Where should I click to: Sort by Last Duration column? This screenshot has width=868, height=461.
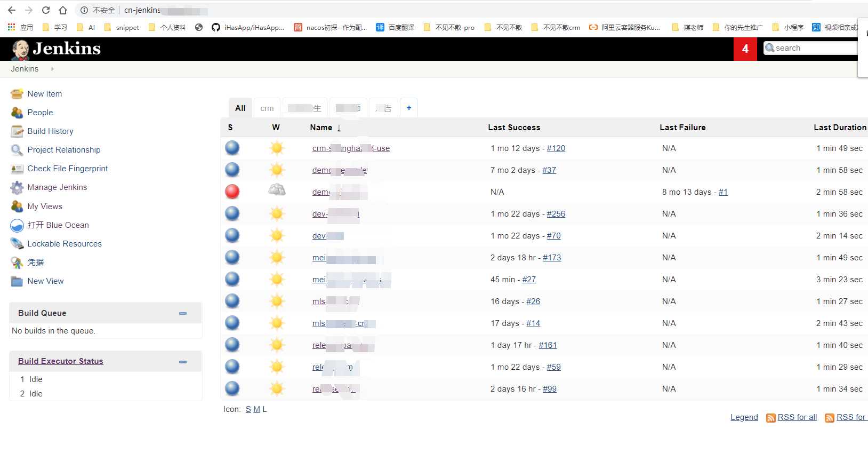coord(840,128)
